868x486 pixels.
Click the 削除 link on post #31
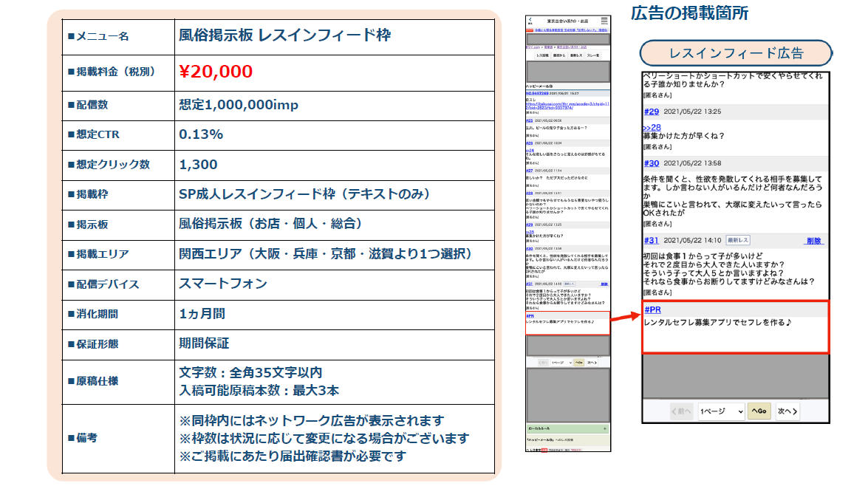tap(814, 241)
